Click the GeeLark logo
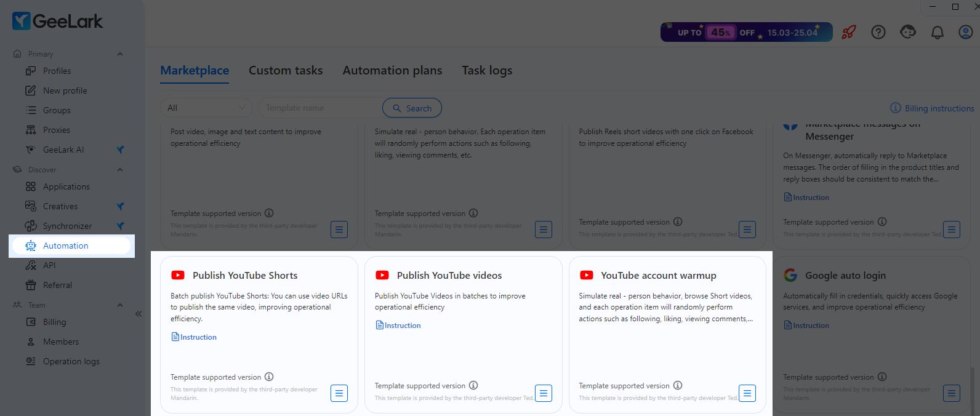The image size is (980, 416). [57, 21]
